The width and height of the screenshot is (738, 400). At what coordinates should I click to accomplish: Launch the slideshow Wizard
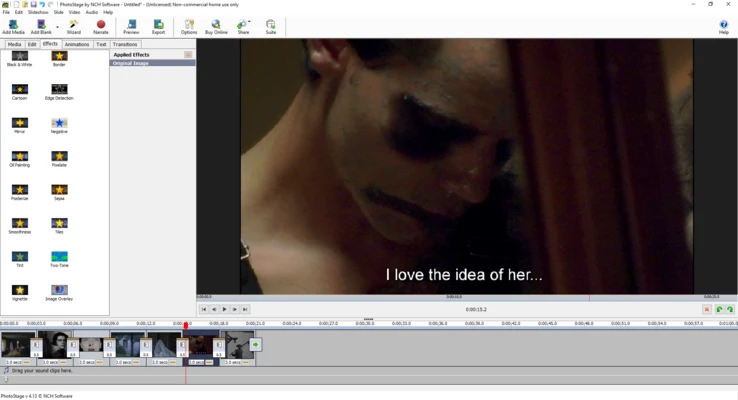(73, 27)
